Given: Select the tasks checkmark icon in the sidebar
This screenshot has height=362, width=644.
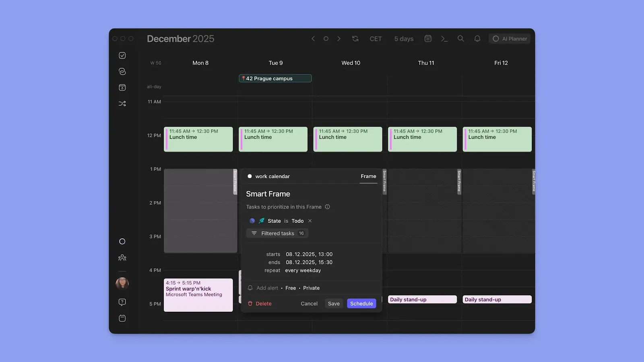Looking at the screenshot, I should coord(122,55).
